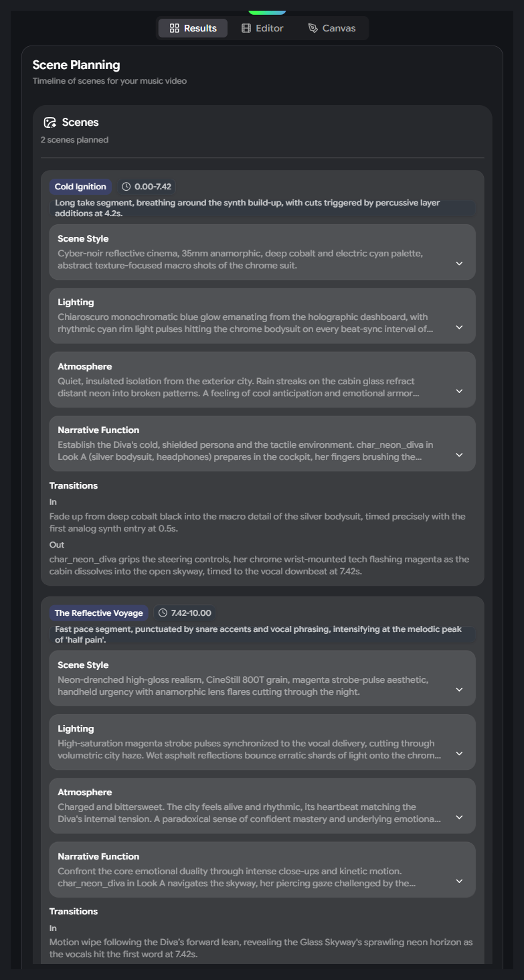The image size is (524, 980).
Task: Click the "2 scenes planned" text
Action: 74,140
